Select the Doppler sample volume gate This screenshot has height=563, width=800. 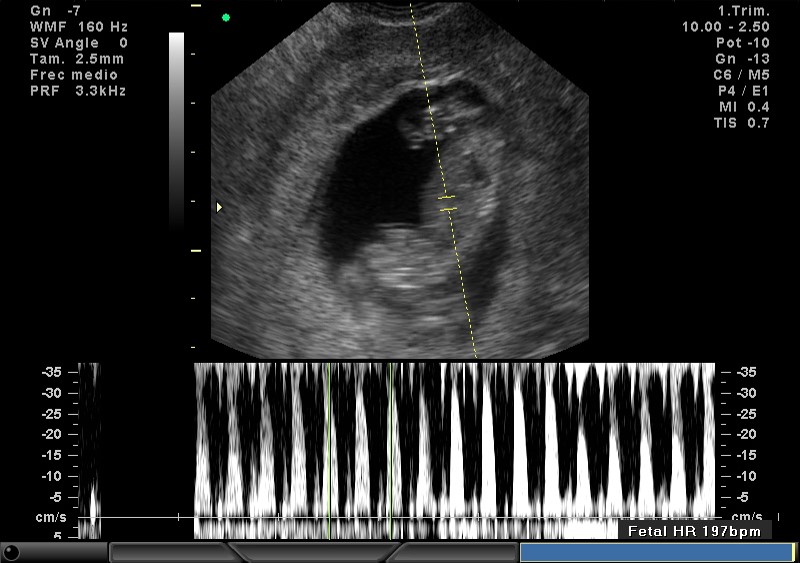(447, 203)
